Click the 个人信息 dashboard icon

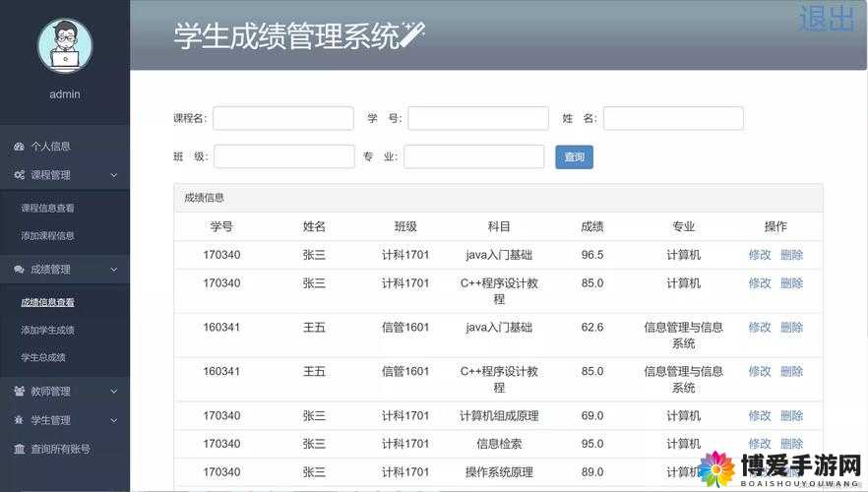click(x=19, y=147)
